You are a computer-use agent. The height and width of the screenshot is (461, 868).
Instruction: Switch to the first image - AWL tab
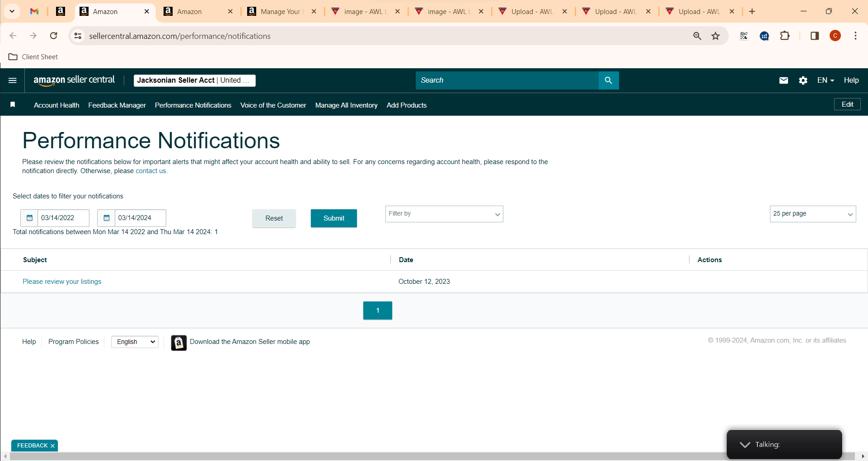365,12
